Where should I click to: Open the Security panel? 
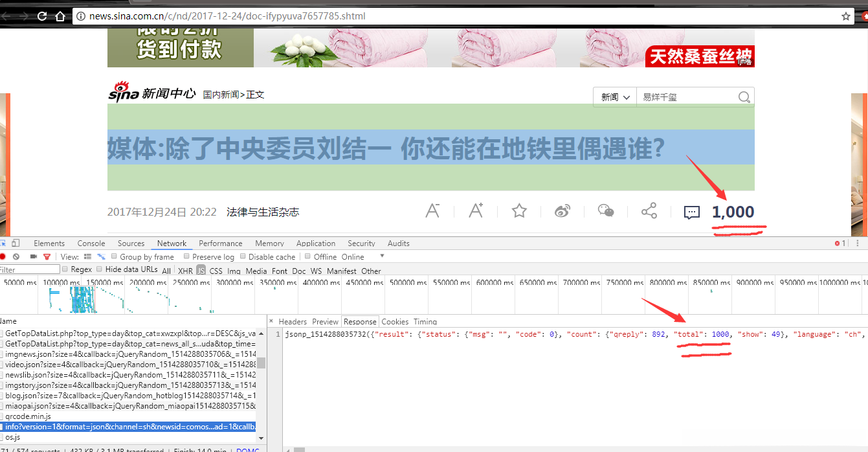361,243
